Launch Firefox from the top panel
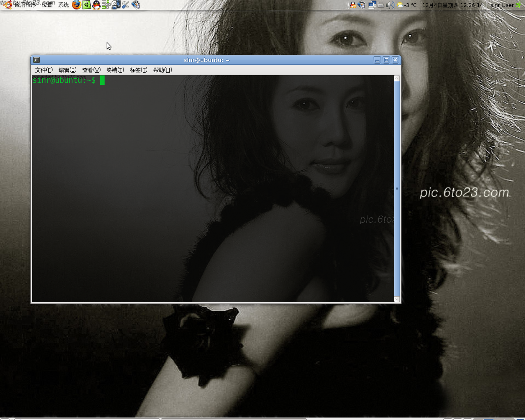The height and width of the screenshot is (420, 525). [x=76, y=5]
